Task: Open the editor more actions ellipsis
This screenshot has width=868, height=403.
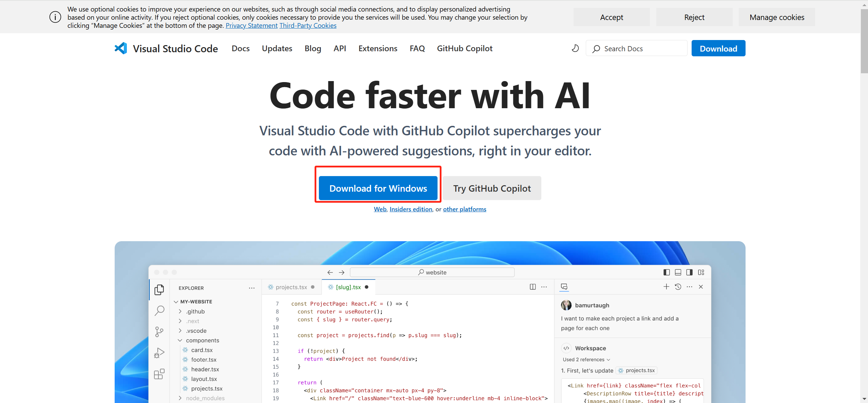Action: point(544,287)
